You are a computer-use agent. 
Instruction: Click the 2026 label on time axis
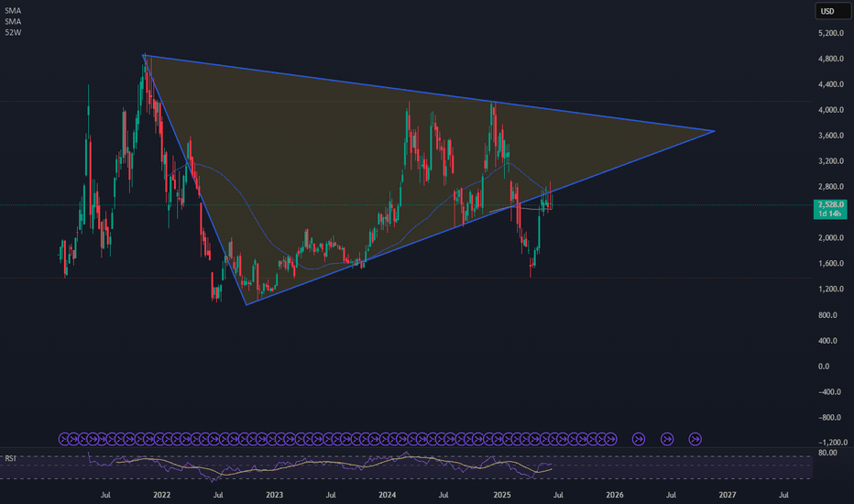[x=614, y=495]
